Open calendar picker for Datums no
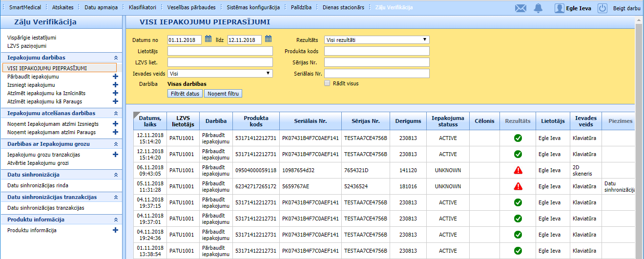 click(x=208, y=40)
